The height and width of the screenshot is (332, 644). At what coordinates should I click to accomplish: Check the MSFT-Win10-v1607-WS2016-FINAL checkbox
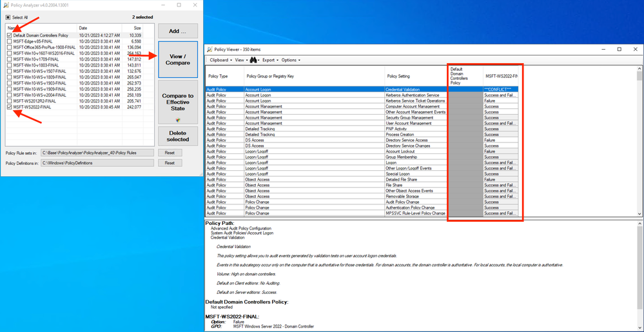tap(10, 54)
